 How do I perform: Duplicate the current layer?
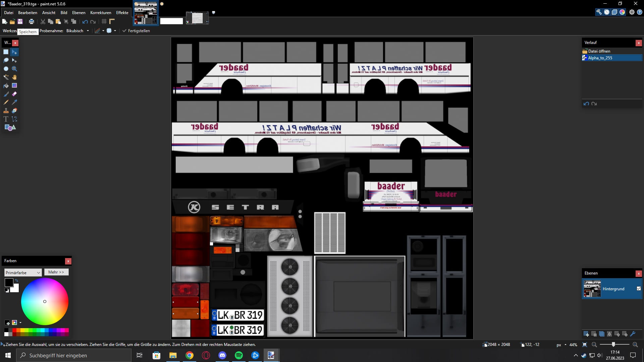pos(602,334)
